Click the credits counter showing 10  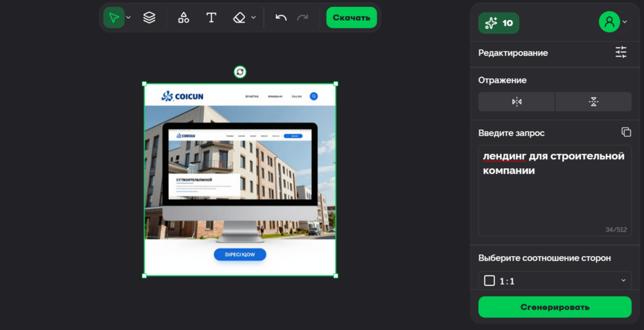click(x=499, y=23)
